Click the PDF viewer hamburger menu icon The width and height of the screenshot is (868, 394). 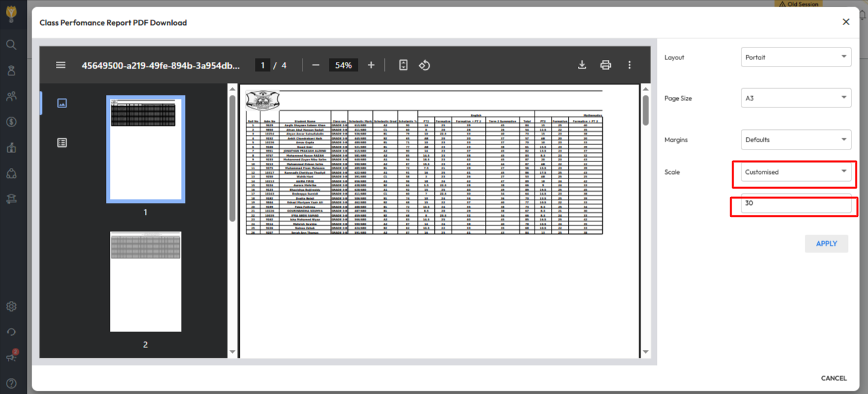pos(61,65)
